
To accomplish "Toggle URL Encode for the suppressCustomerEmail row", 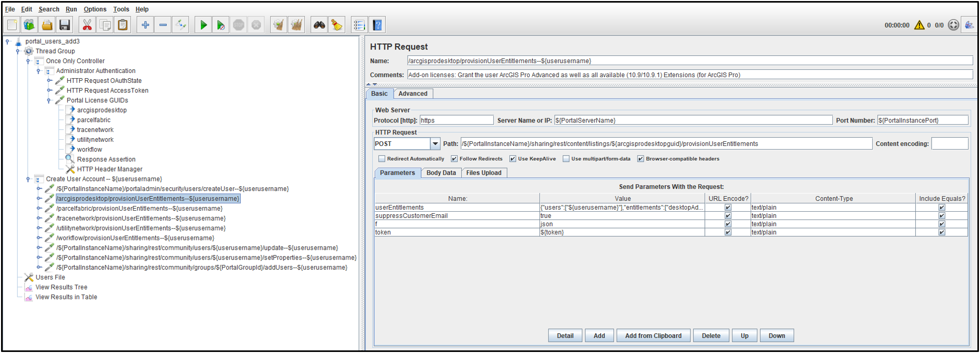I will pyautogui.click(x=728, y=216).
